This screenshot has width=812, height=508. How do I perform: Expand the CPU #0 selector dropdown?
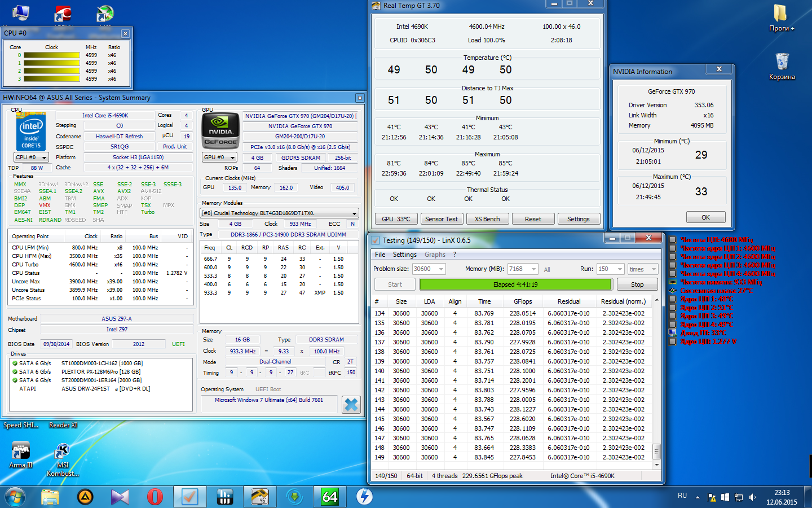click(30, 157)
